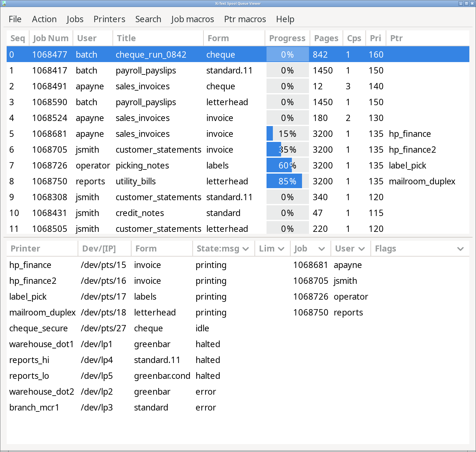Click mailroom_duplex in job Ptr column
476x452 pixels.
[x=422, y=181]
